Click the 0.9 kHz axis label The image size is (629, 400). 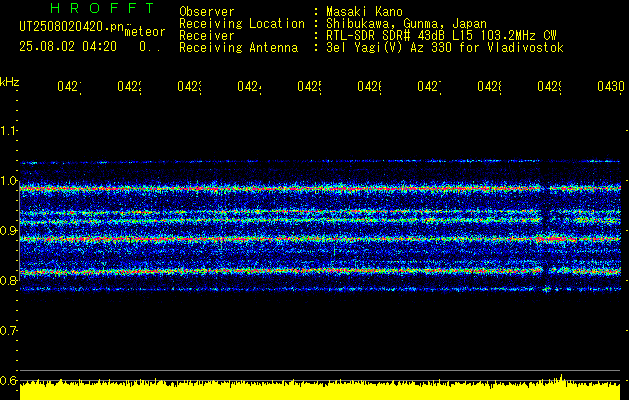coord(8,230)
